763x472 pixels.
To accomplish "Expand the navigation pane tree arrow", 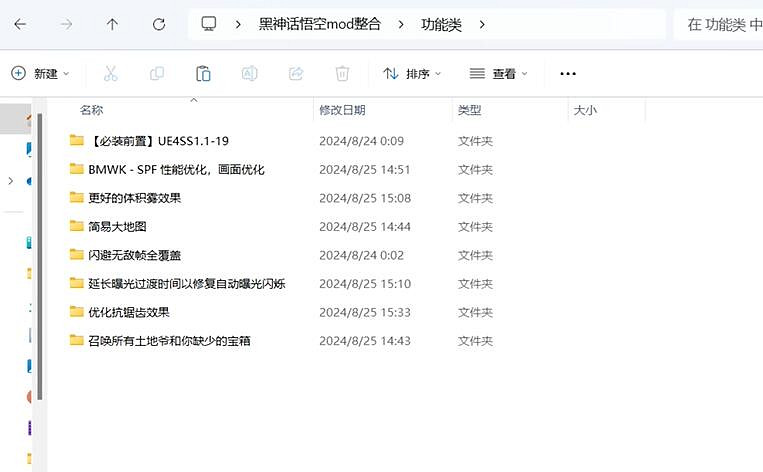I will click(11, 181).
